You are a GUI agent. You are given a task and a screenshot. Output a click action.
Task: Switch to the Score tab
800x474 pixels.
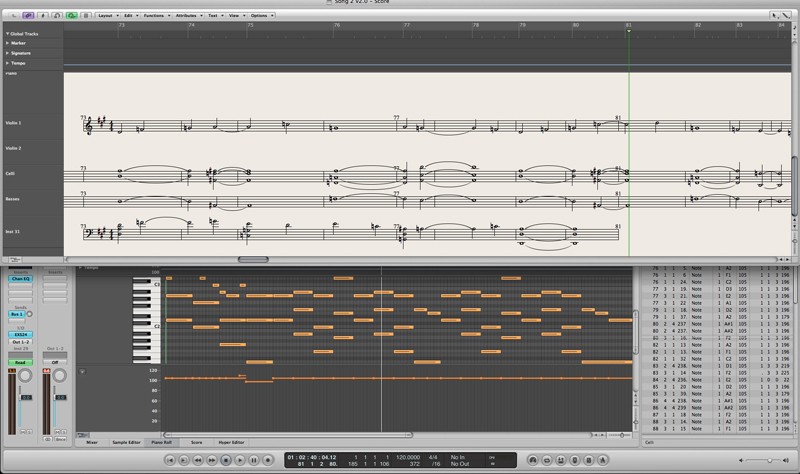click(x=196, y=442)
